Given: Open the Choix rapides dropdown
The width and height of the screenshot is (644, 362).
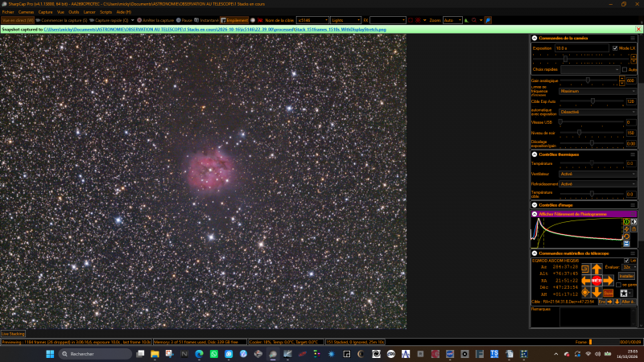Looking at the screenshot, I should pos(590,69).
